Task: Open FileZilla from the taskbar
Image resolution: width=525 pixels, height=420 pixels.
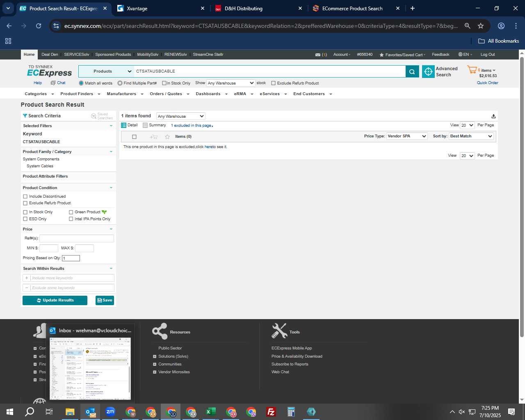Action: click(271, 412)
